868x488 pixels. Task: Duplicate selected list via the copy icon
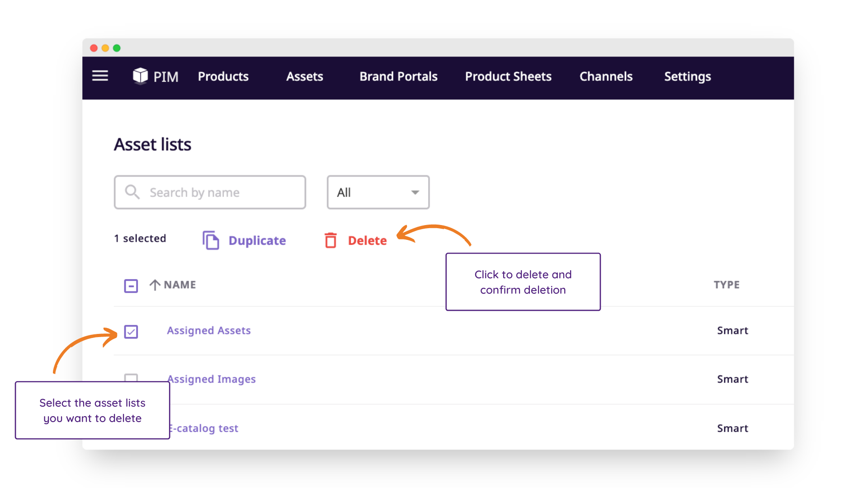211,240
